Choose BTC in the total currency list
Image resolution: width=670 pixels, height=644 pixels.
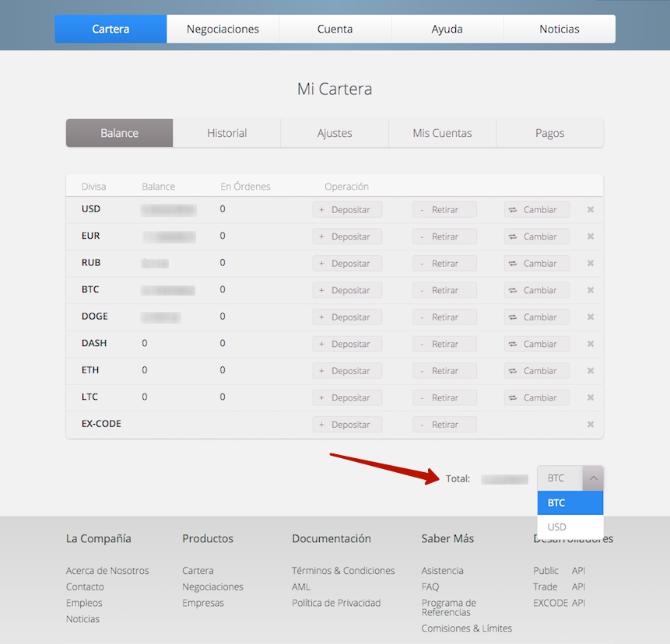coord(570,503)
